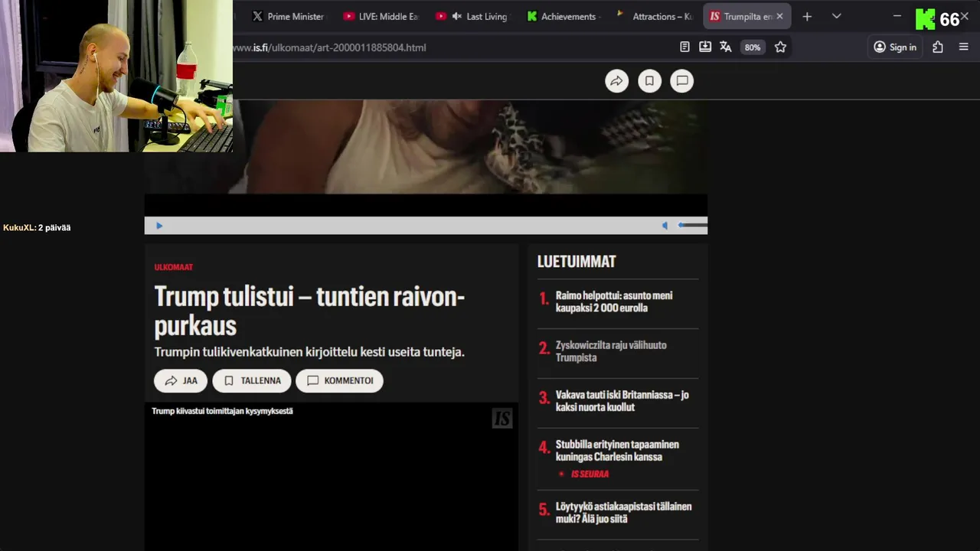Open article Stubbilla erityinen tapaaminen kuningas Charlesin
Image resolution: width=980 pixels, height=551 pixels.
pos(617,451)
